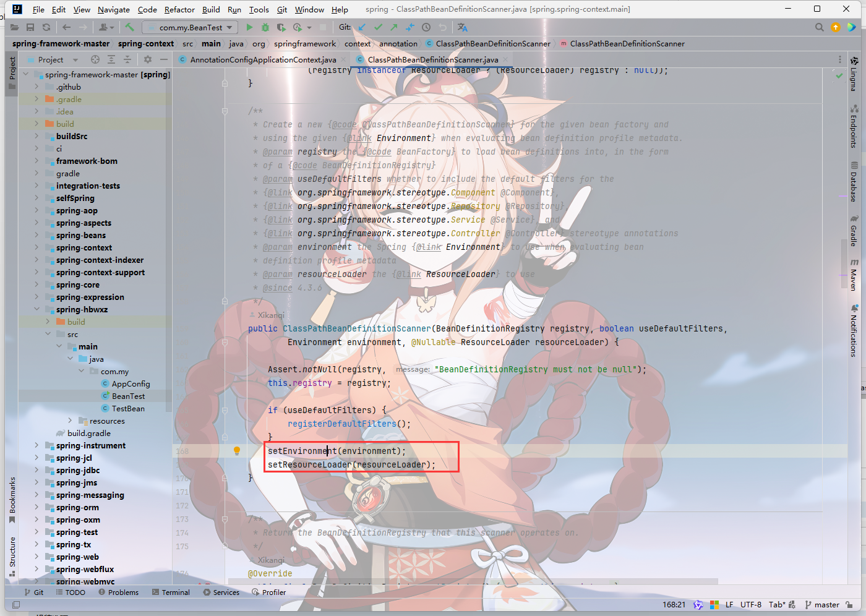The width and height of the screenshot is (866, 616).
Task: Open the com.my.BeanTest run configuration dropdown
Action: [190, 27]
